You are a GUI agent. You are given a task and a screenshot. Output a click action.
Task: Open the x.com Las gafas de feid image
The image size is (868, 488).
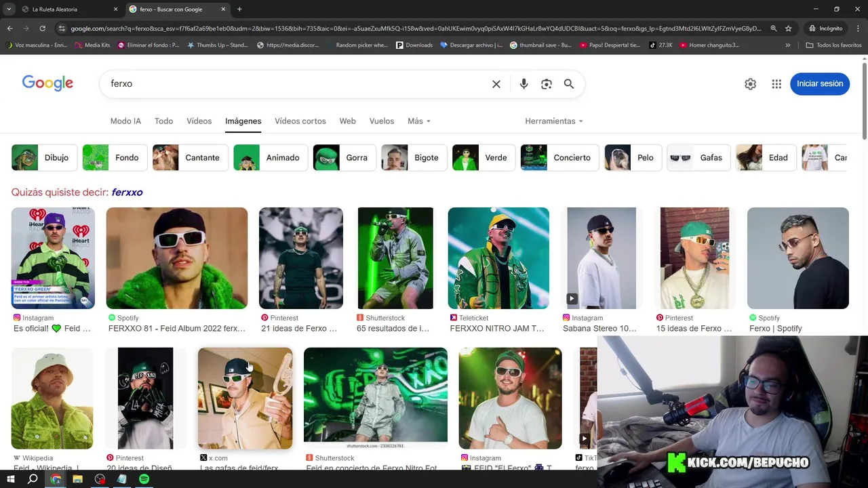pyautogui.click(x=245, y=399)
